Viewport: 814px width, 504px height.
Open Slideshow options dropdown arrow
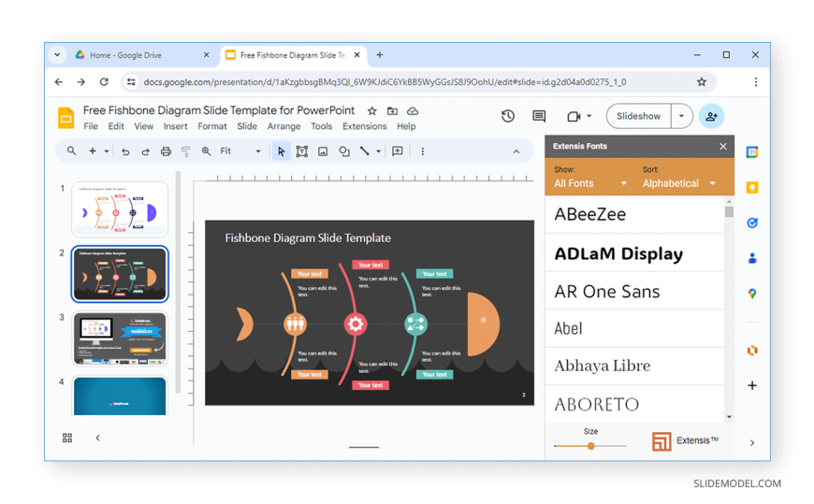(x=682, y=116)
